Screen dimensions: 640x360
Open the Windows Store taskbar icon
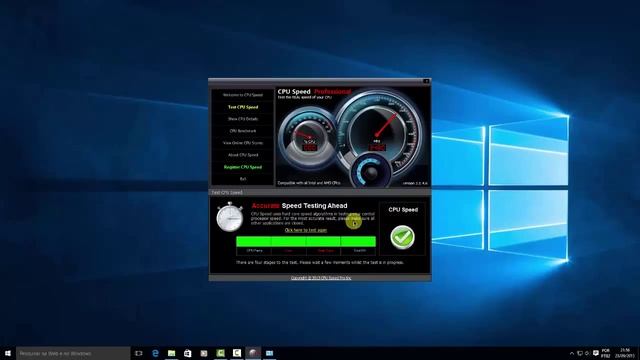188,353
